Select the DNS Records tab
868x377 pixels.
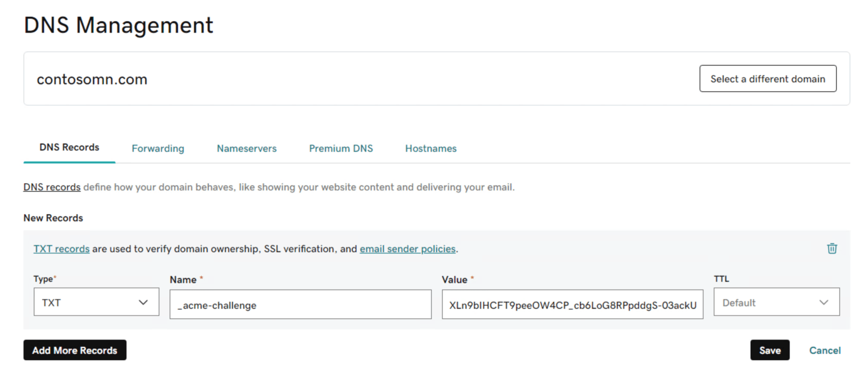69,147
